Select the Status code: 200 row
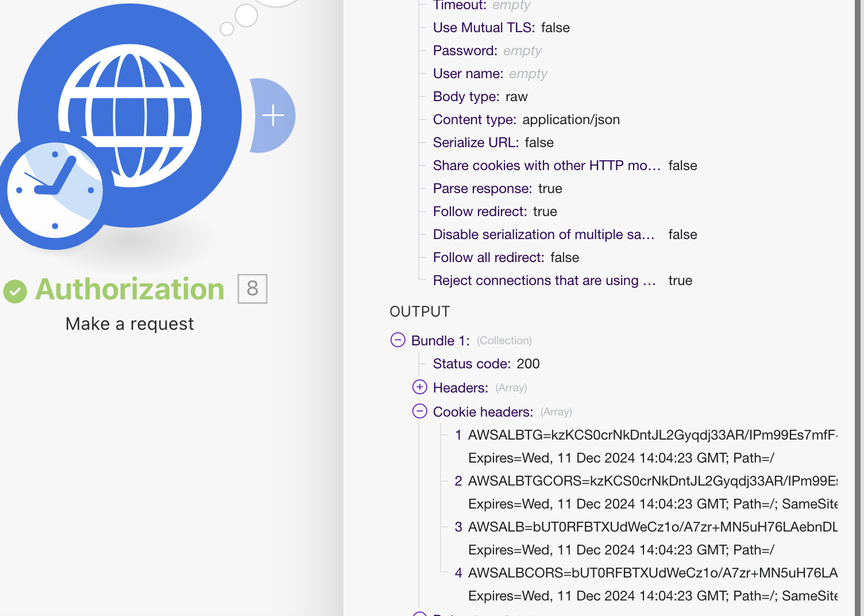 tap(486, 364)
